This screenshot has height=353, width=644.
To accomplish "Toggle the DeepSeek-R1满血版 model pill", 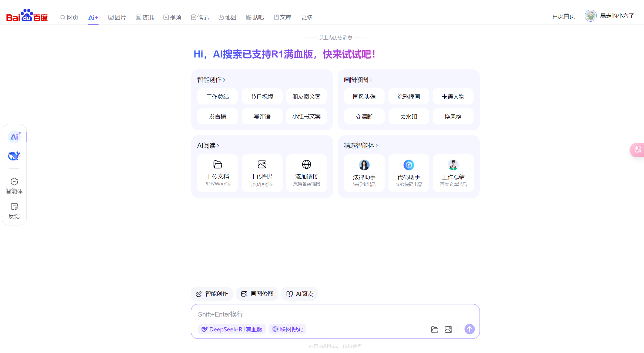I will [x=232, y=329].
